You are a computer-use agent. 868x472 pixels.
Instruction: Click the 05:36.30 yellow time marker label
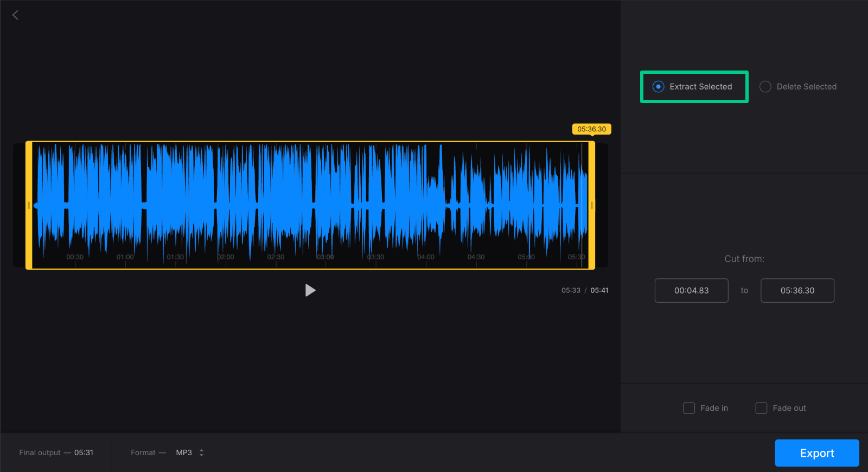592,129
